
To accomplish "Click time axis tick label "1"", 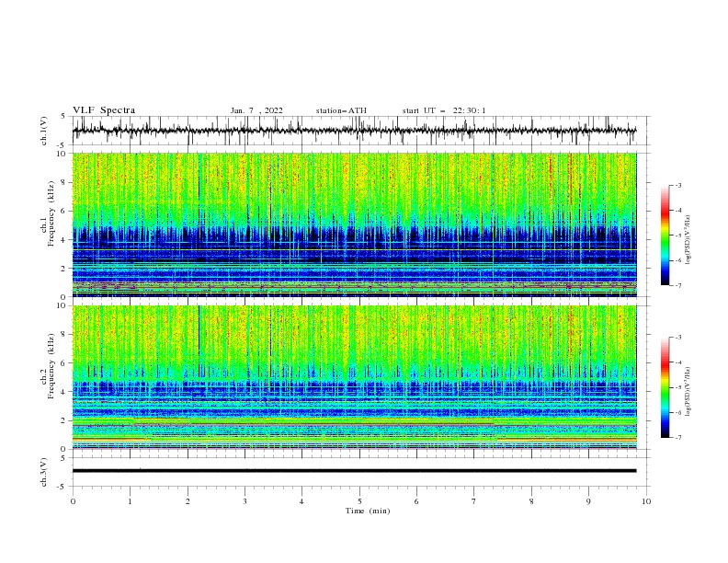I will click(x=130, y=501).
